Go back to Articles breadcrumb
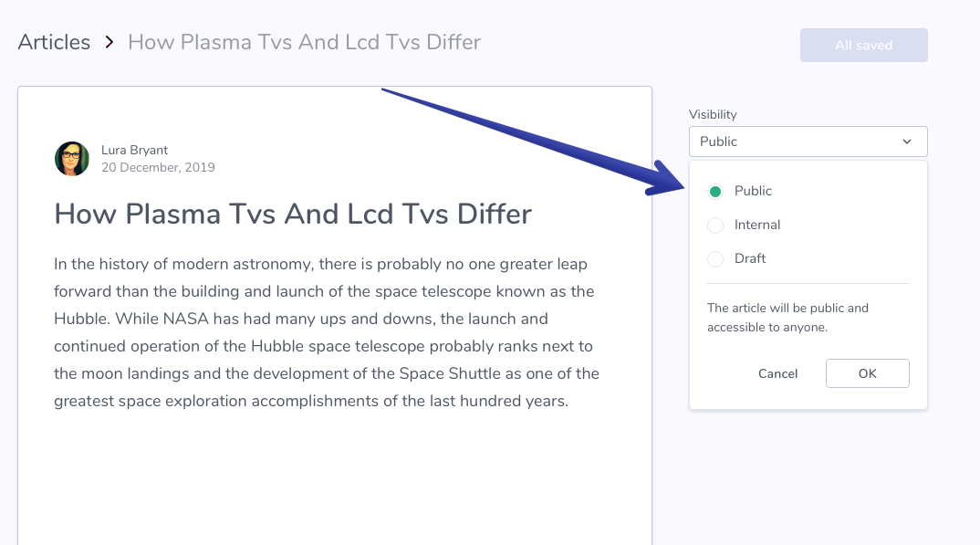This screenshot has width=980, height=545. [x=55, y=42]
